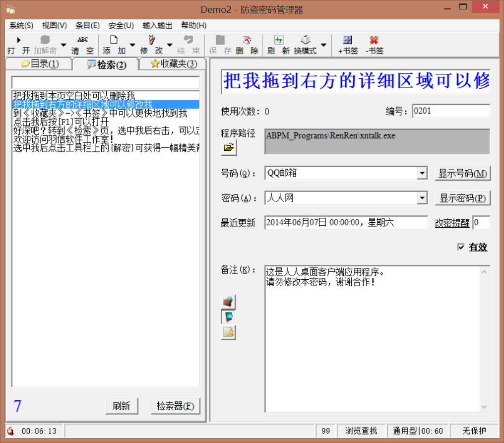The image size is (504, 443).
Task: Open dropdown arrow next to 修改
Action: pos(170,45)
